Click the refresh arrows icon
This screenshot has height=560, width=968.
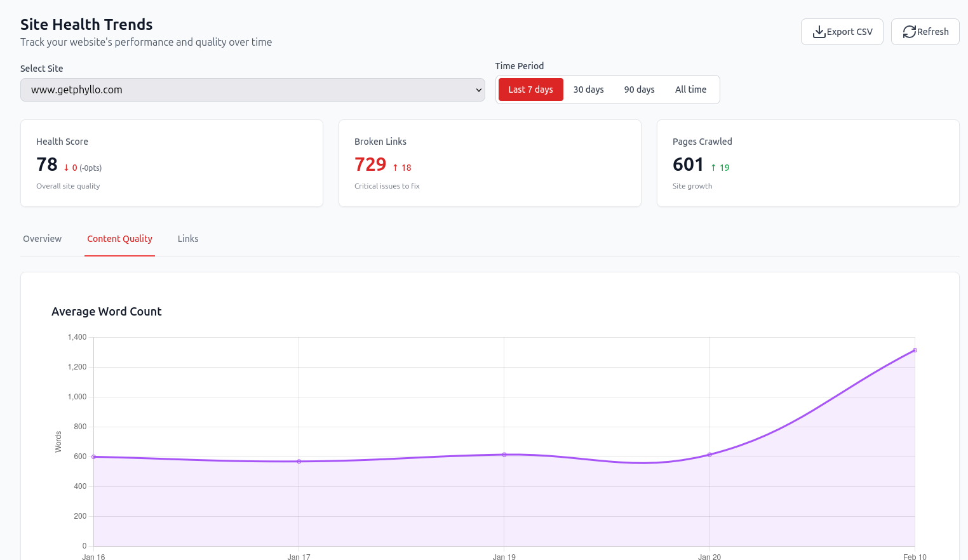(x=908, y=31)
